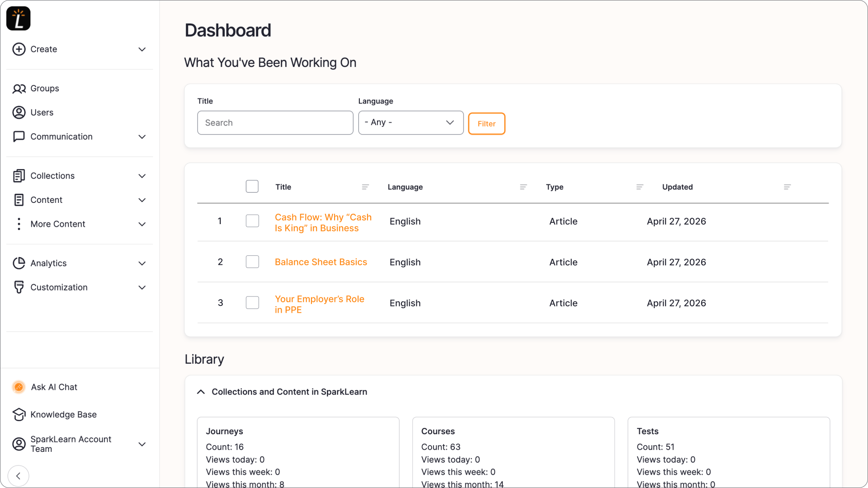Viewport: 868px width, 488px height.
Task: Sort by the Type column sort icon
Action: pos(640,187)
